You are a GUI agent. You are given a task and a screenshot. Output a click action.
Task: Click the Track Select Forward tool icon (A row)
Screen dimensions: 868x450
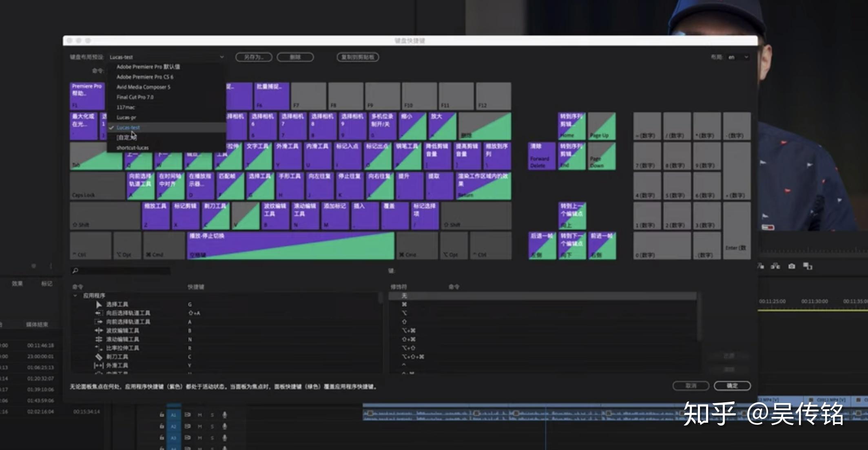tap(99, 322)
